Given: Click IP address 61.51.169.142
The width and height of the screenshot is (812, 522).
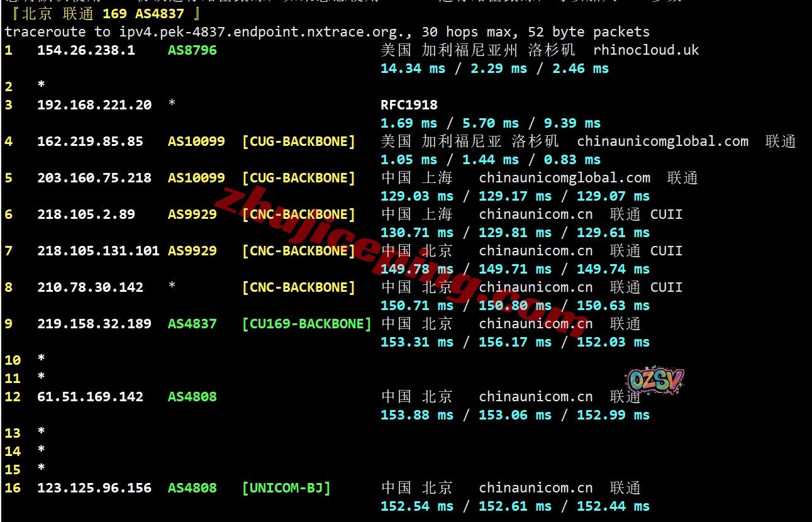Looking at the screenshot, I should tap(90, 397).
